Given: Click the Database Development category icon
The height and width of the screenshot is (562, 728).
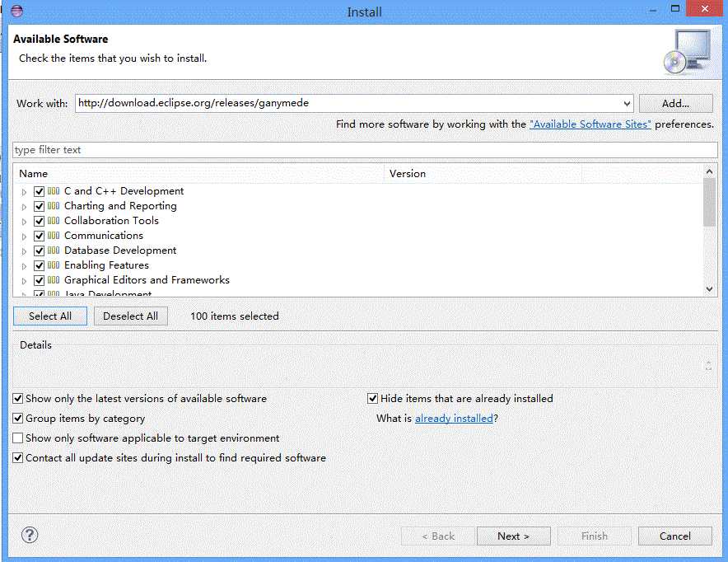Looking at the screenshot, I should coord(54,251).
